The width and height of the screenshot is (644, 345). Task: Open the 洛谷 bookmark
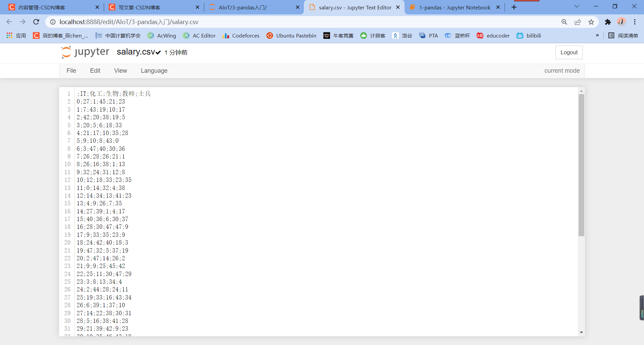pos(402,36)
